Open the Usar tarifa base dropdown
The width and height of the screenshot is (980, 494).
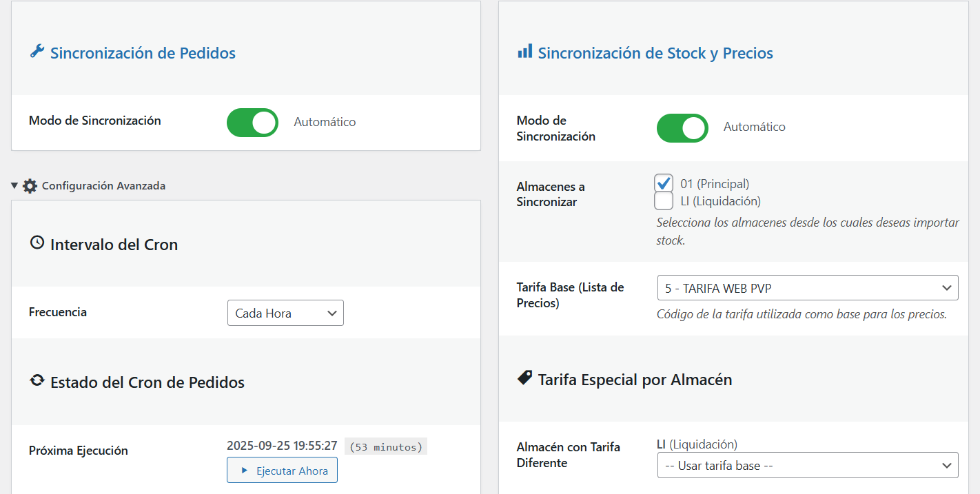tap(808, 465)
